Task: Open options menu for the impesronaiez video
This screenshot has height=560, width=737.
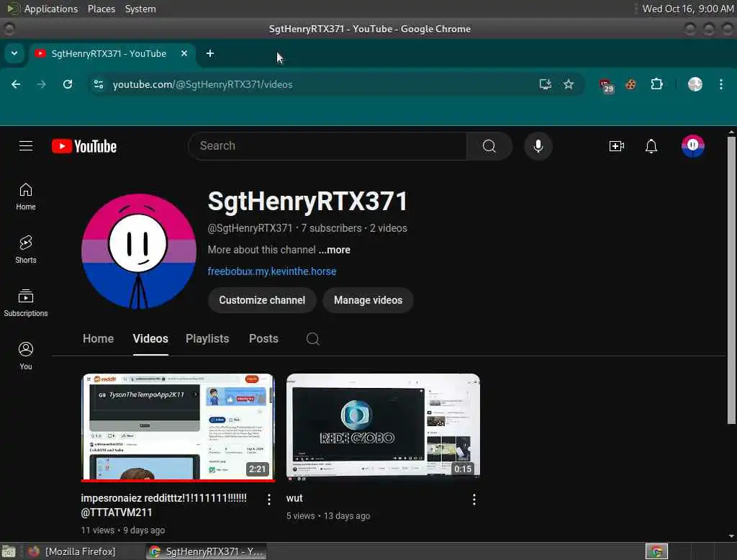Action: [269, 500]
